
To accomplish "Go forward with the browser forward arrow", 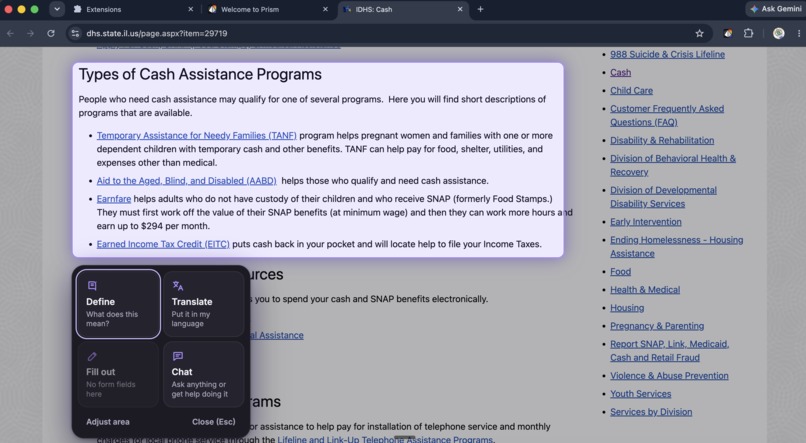I will click(30, 33).
